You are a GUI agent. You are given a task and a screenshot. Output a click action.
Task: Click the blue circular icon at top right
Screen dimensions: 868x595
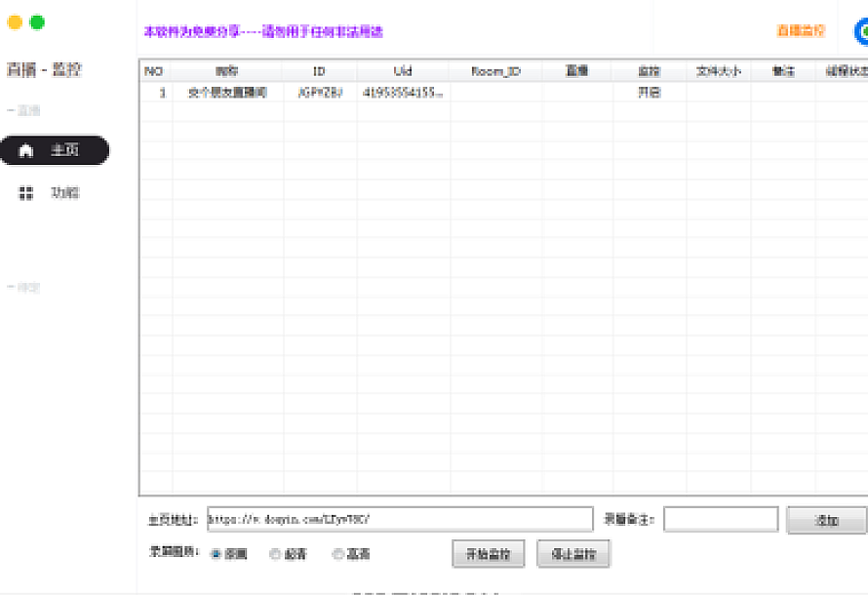(x=861, y=31)
